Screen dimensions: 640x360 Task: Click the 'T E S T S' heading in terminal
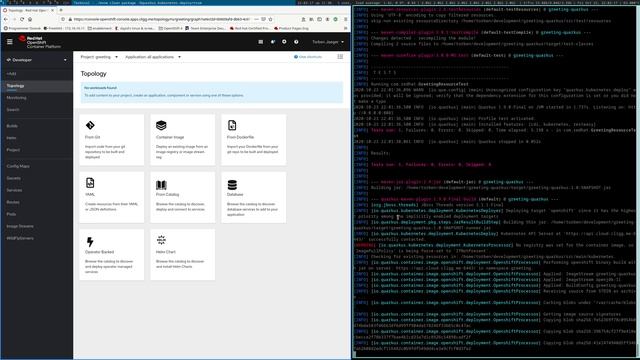(x=384, y=73)
